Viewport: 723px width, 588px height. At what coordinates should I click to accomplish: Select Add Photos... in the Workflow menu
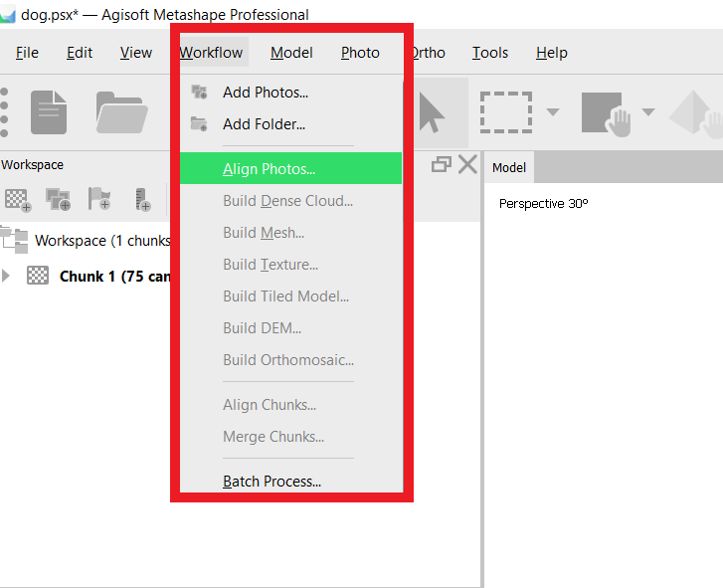click(265, 93)
